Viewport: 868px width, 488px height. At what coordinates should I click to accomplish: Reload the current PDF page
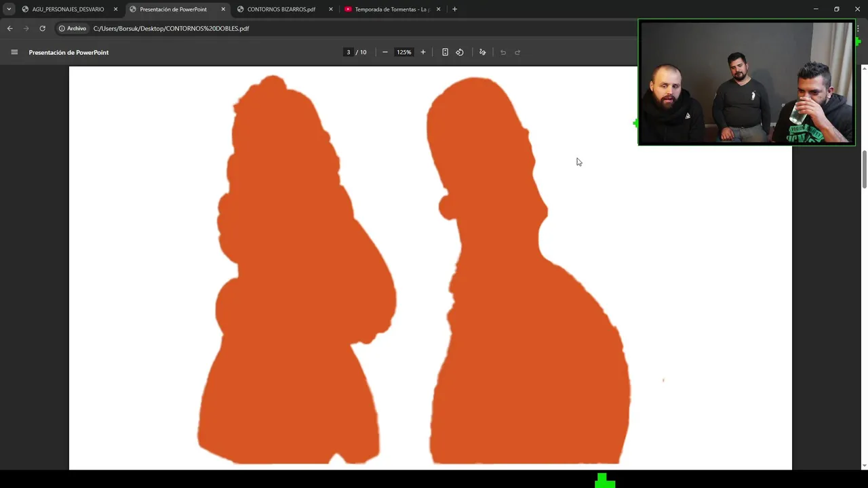point(42,28)
